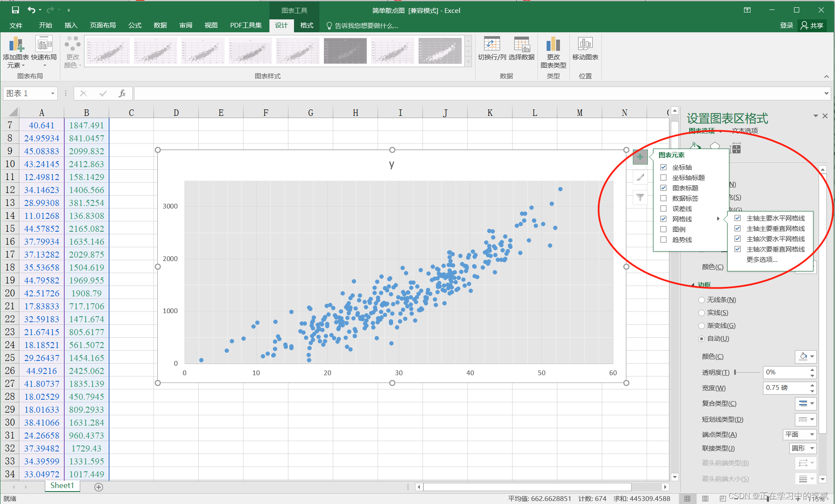Select No line (无线条) border option

(701, 300)
